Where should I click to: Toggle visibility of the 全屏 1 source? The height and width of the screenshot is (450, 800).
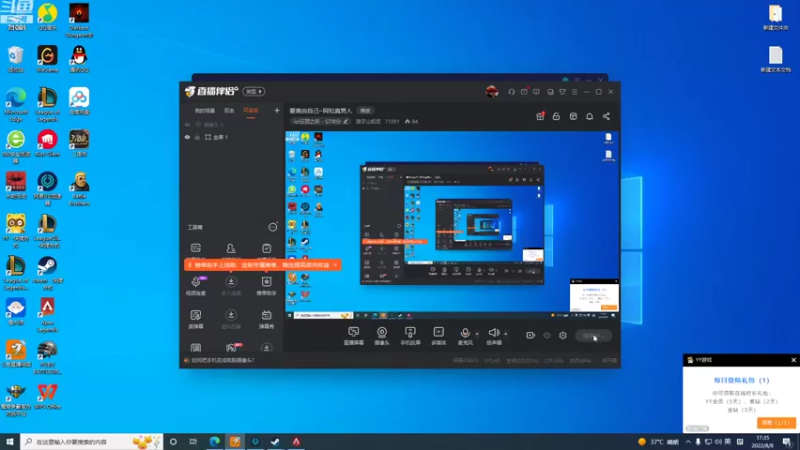[x=187, y=137]
